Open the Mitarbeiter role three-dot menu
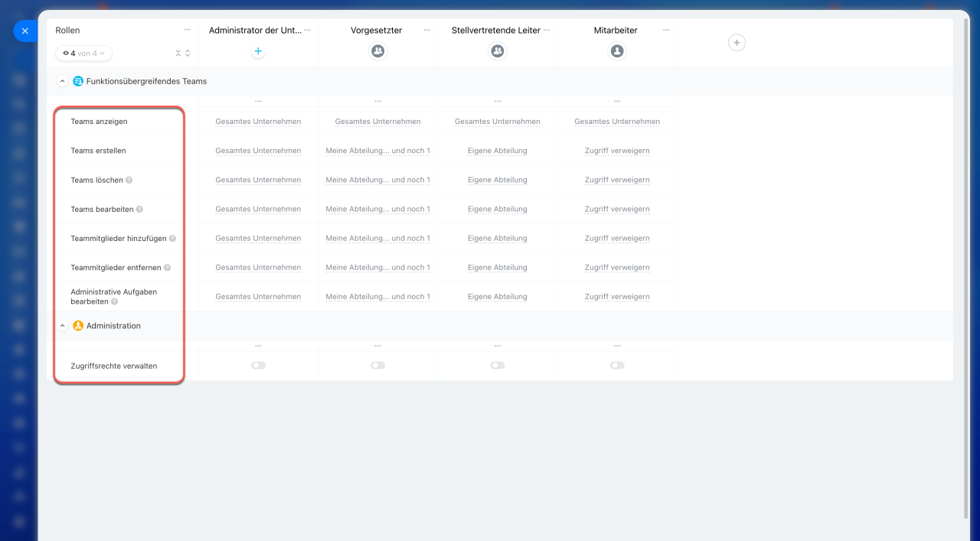Image resolution: width=980 pixels, height=541 pixels. pyautogui.click(x=666, y=30)
